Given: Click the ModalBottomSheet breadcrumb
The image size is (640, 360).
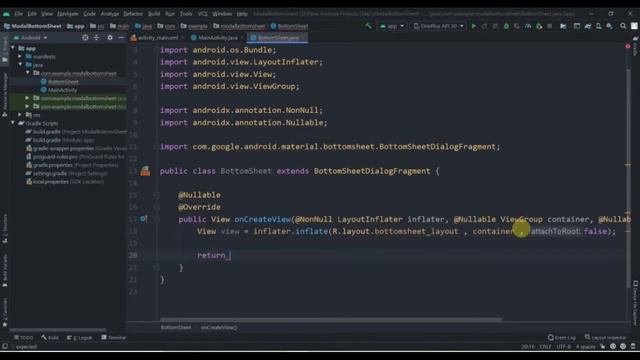Looking at the screenshot, I should coord(33,26).
